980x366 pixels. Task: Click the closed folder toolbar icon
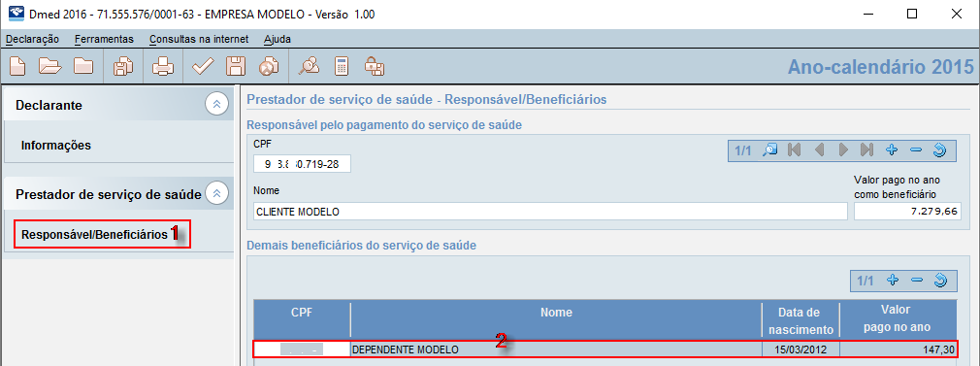pyautogui.click(x=83, y=66)
